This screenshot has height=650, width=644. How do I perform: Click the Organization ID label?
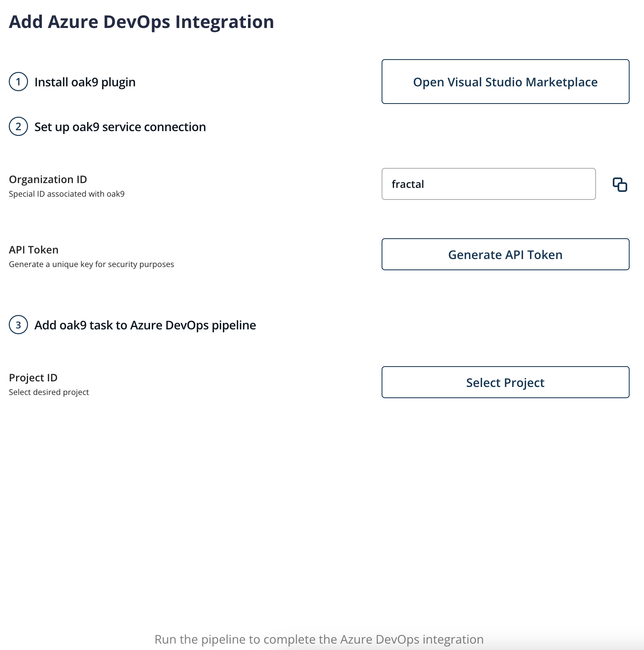point(48,179)
